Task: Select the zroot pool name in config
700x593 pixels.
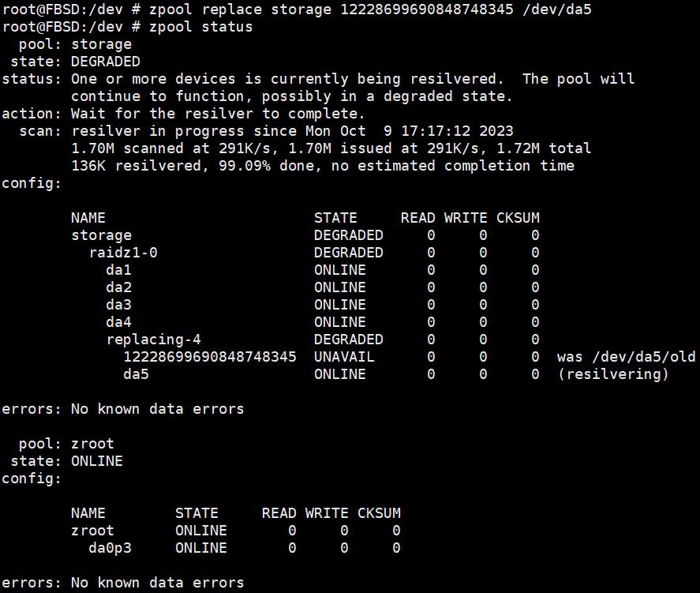Action: (x=92, y=531)
